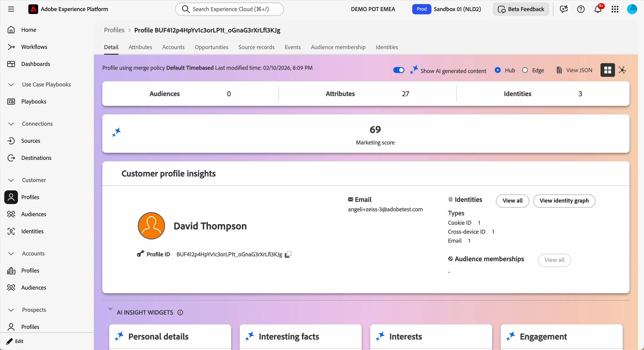Click View all for Audience memberships

pos(554,260)
